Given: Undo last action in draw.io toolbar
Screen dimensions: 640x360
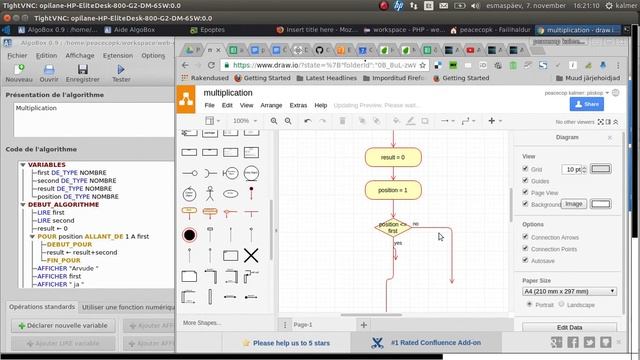Looking at the screenshot, I should tap(308, 121).
